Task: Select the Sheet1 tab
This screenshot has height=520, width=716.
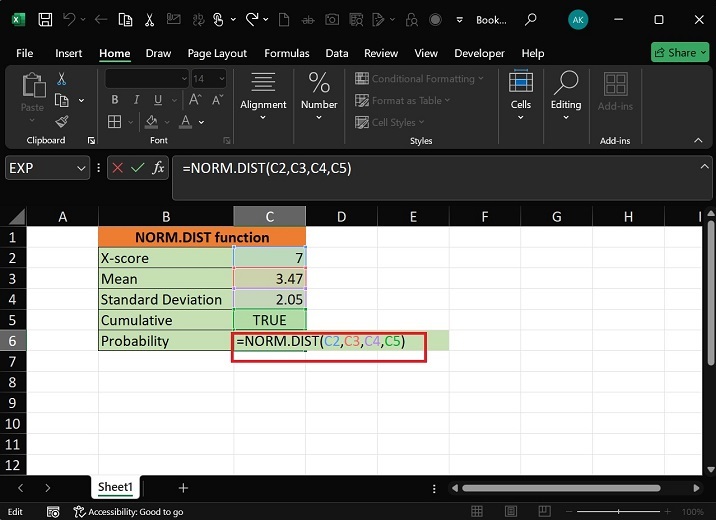Action: pos(116,487)
